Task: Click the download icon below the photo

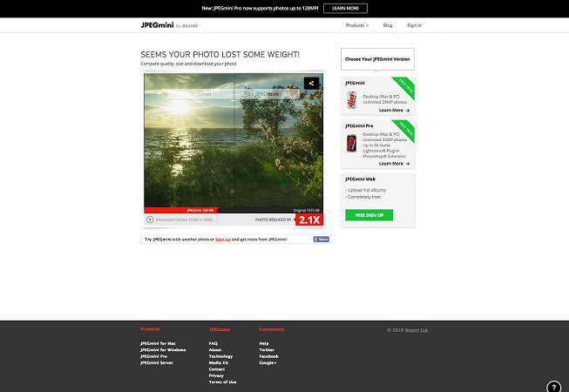Action: pos(150,220)
